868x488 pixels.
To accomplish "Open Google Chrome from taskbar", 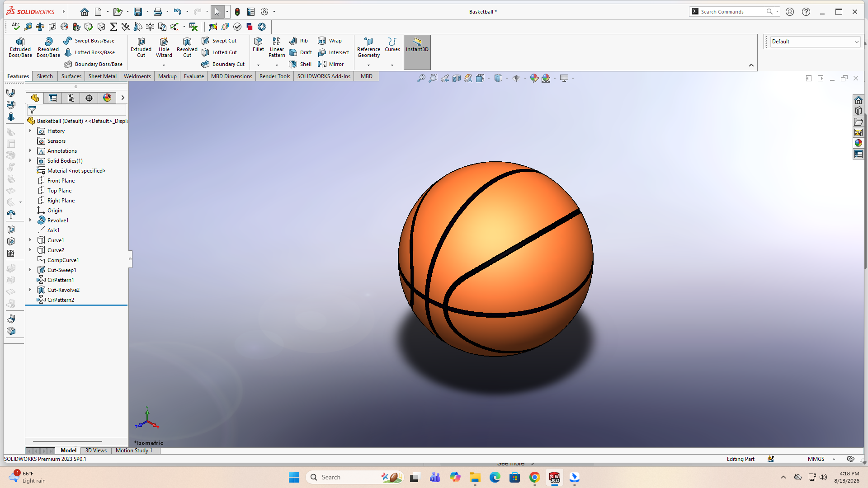I will [535, 477].
